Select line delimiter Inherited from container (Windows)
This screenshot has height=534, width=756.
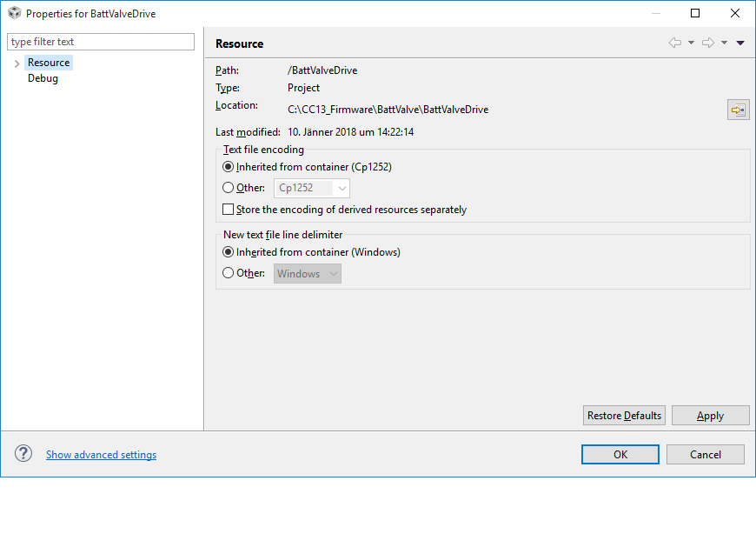coord(229,252)
